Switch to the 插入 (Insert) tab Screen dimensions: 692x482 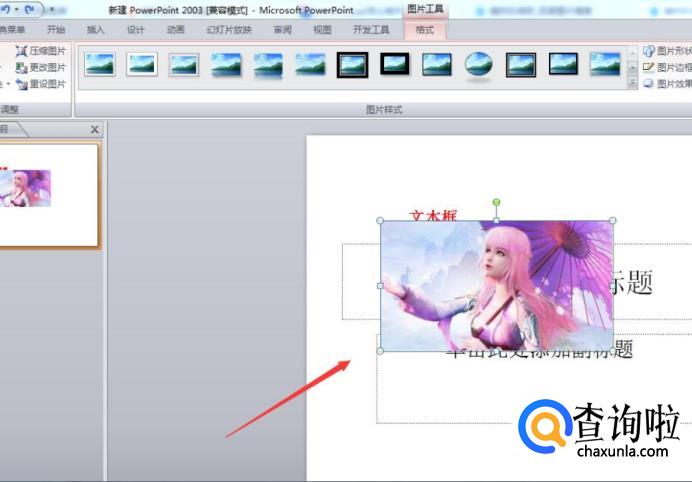click(x=95, y=30)
